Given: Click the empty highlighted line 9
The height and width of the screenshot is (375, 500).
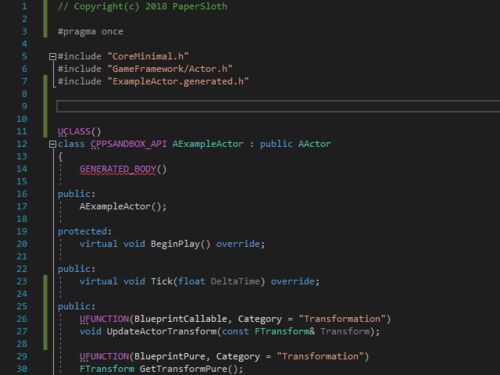Looking at the screenshot, I should click(x=278, y=106).
